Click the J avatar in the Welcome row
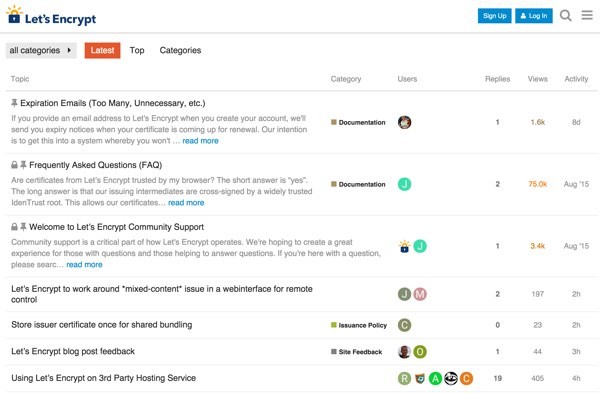Screen dimensions: 600x393 420,246
